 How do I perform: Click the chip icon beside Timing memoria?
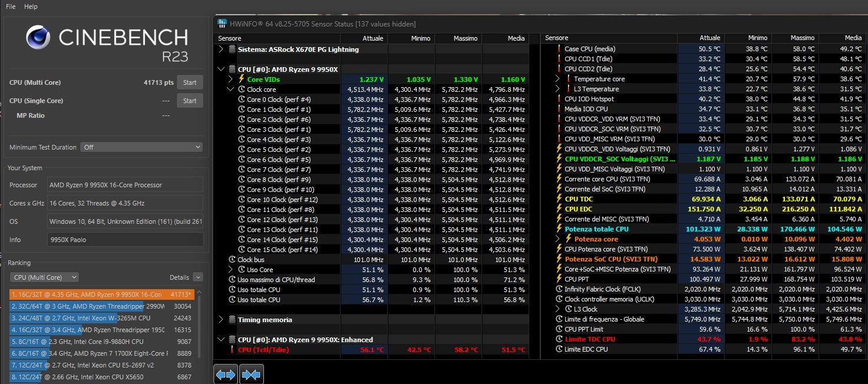point(232,320)
